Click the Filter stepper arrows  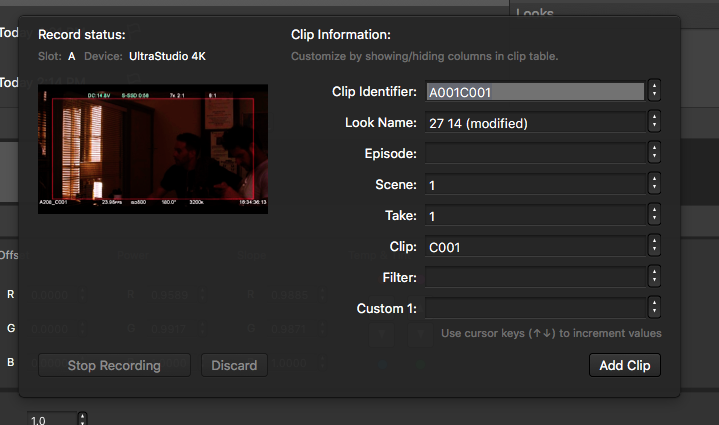654,277
